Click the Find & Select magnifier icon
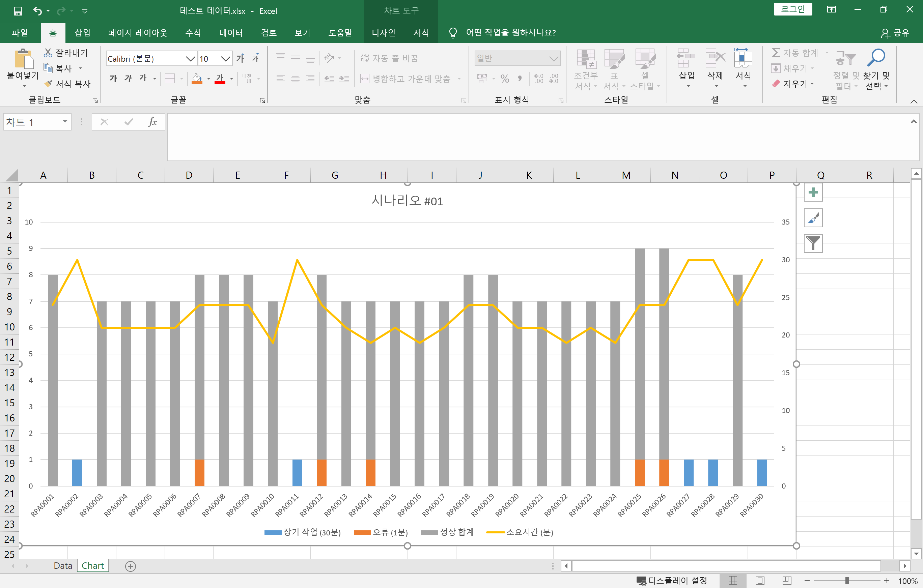923x588 pixels. pos(876,57)
